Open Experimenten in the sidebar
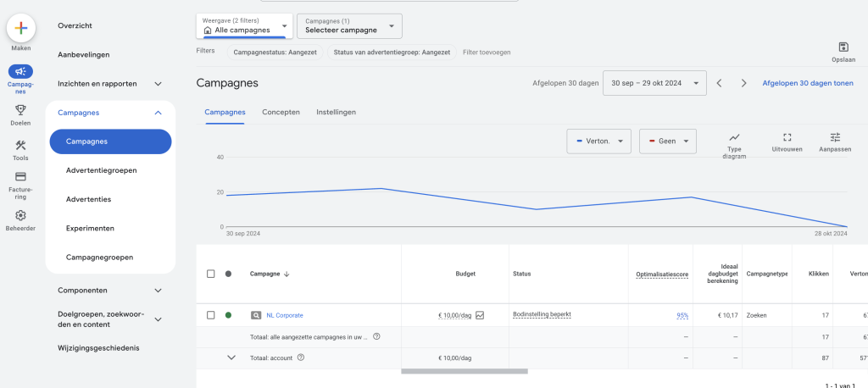This screenshot has height=388, width=868. point(90,228)
